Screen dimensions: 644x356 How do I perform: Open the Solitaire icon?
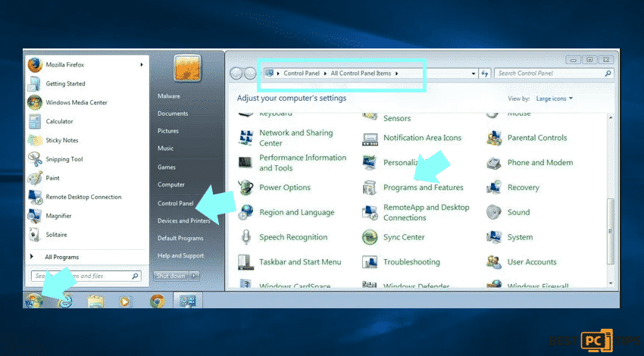35,235
